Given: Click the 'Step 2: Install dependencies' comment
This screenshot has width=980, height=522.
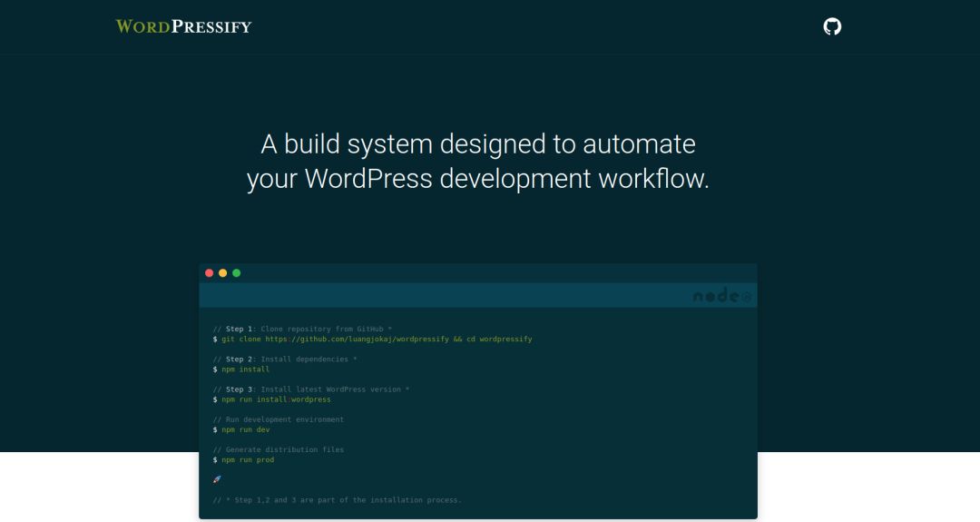Looking at the screenshot, I should 285,359.
